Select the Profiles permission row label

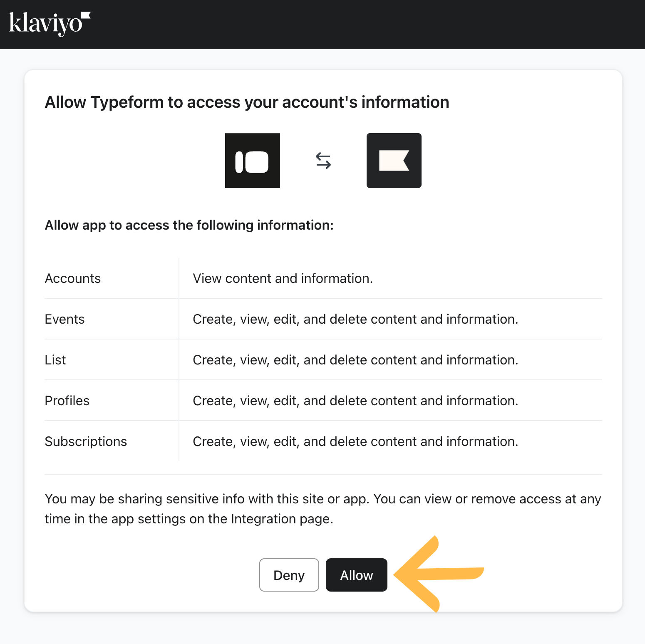click(67, 401)
